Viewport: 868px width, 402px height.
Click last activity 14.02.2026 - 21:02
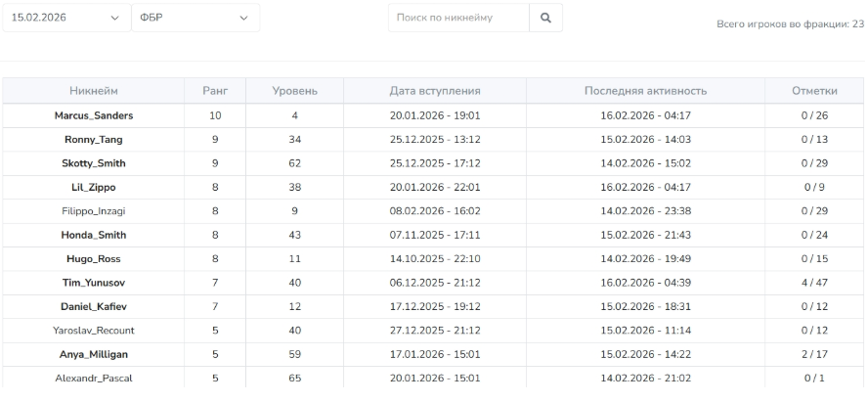coord(645,379)
